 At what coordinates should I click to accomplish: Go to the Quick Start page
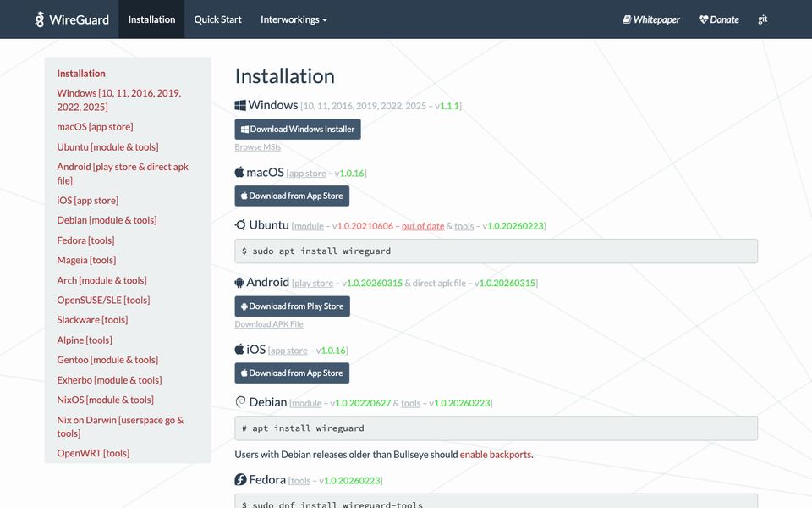(x=217, y=19)
